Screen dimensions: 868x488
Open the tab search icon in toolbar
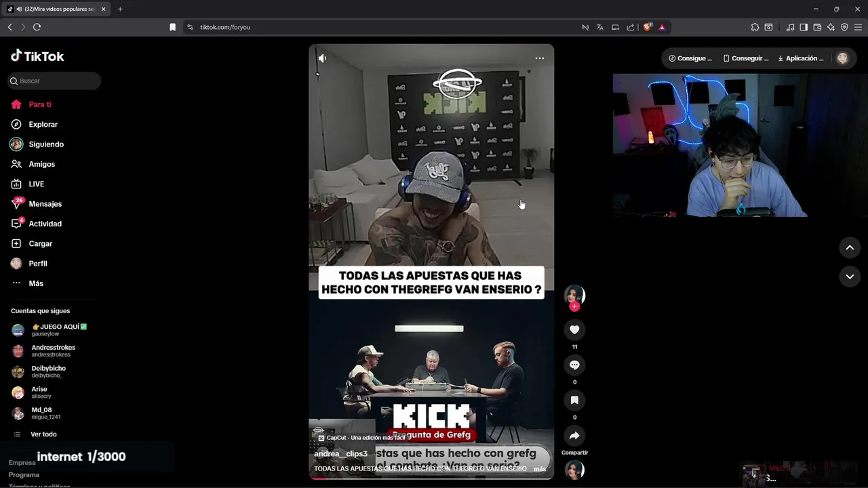768,27
